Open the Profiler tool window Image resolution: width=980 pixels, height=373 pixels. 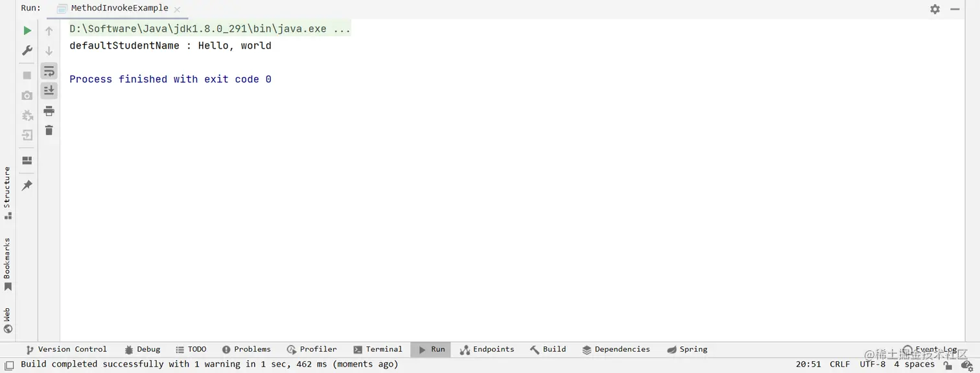[x=312, y=350]
